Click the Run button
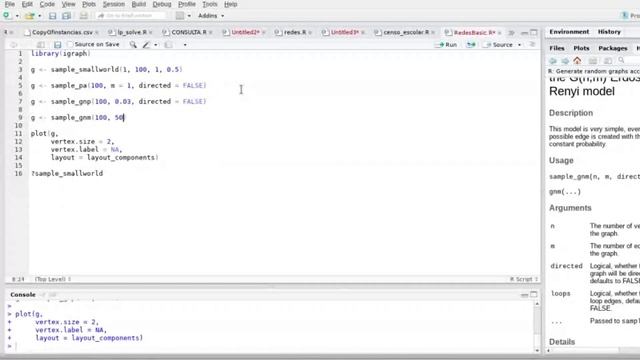The image size is (640, 360). (x=447, y=44)
